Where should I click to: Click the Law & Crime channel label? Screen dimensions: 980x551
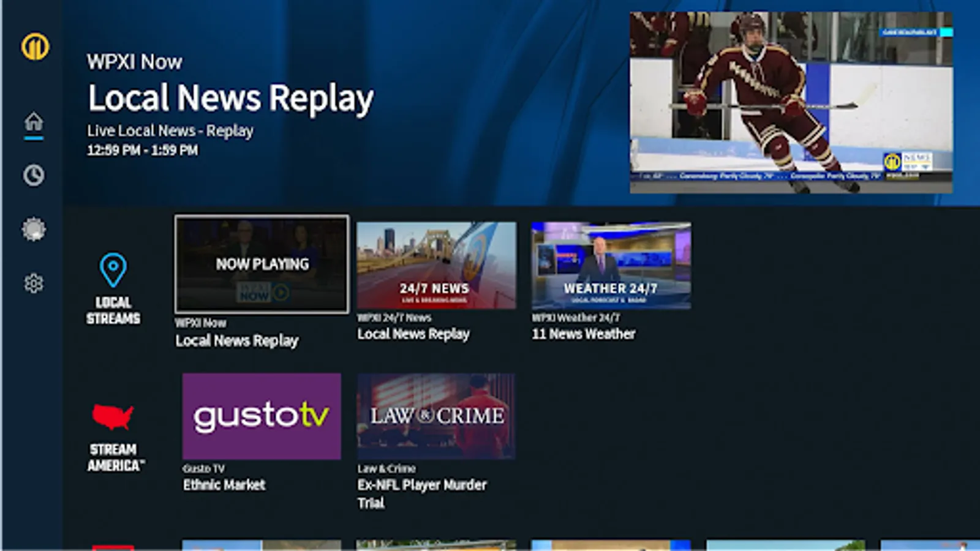[x=386, y=468]
